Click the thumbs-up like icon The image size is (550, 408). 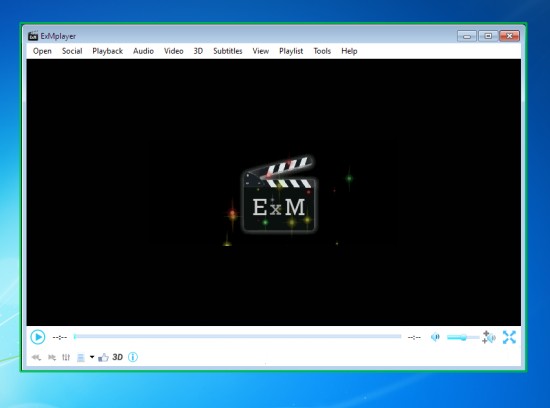tap(103, 357)
